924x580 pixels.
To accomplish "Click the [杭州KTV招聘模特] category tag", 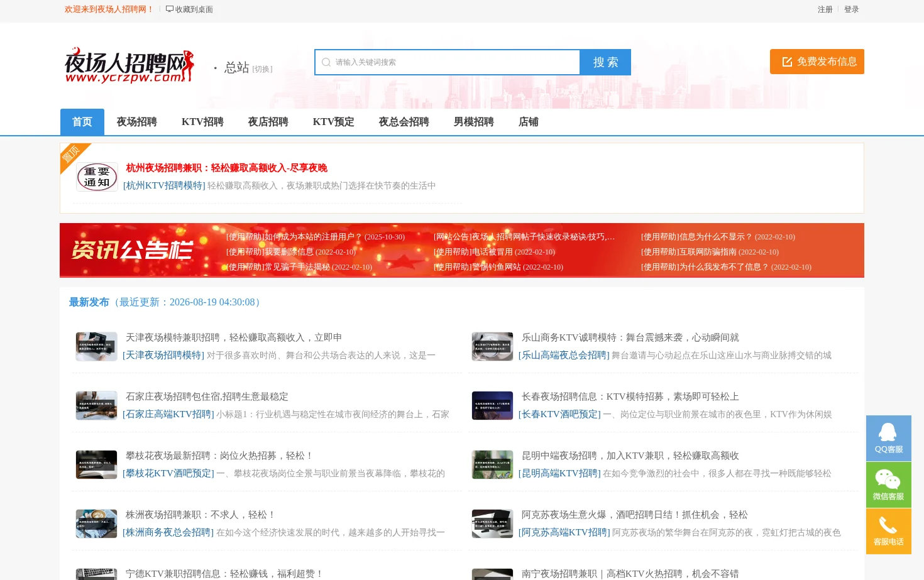I will pyautogui.click(x=164, y=185).
